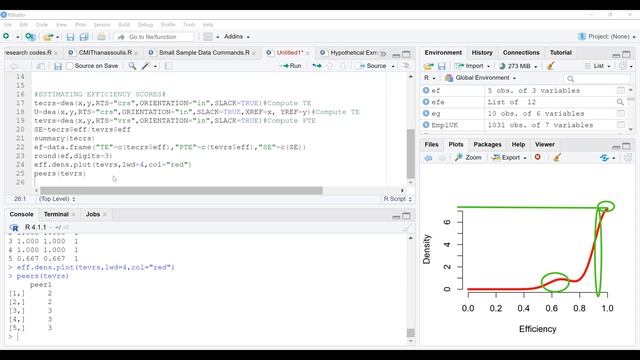Click the show in new window icon
The height and width of the screenshot is (360, 640).
point(40,66)
